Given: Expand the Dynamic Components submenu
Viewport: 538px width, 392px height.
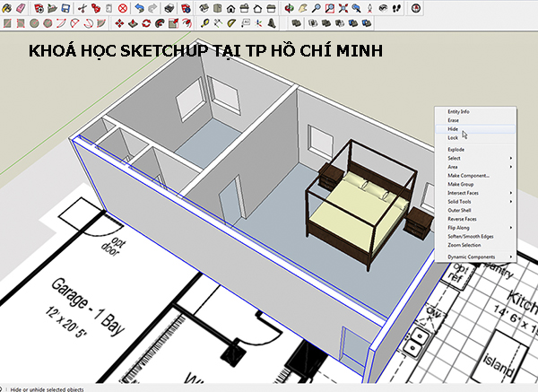Looking at the screenshot, I should click(x=475, y=257).
